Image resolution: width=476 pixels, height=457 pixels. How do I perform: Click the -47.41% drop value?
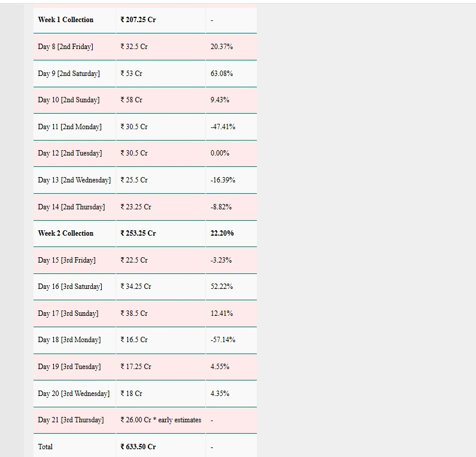(223, 127)
